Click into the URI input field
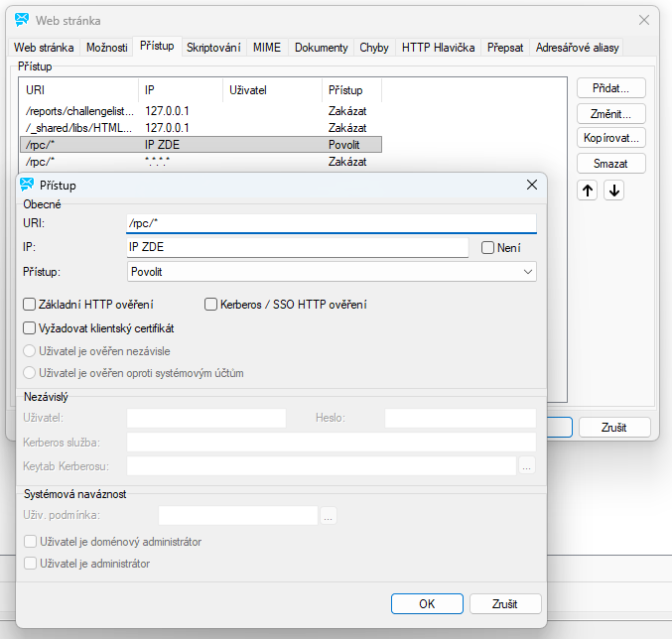Viewport: 672px width, 639px height. coord(332,223)
